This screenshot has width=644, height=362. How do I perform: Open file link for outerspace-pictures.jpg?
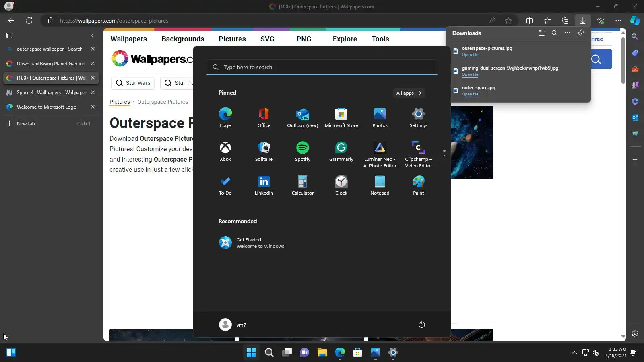[470, 55]
